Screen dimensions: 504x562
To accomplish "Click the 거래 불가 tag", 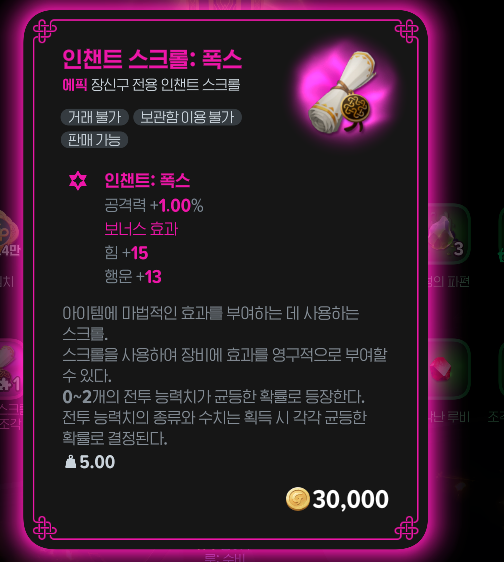I will click(x=95, y=117).
